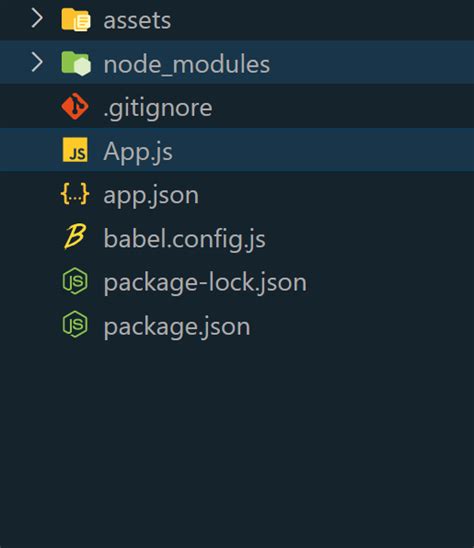Open the babel.config.js file
This screenshot has height=548, width=474.
[185, 239]
